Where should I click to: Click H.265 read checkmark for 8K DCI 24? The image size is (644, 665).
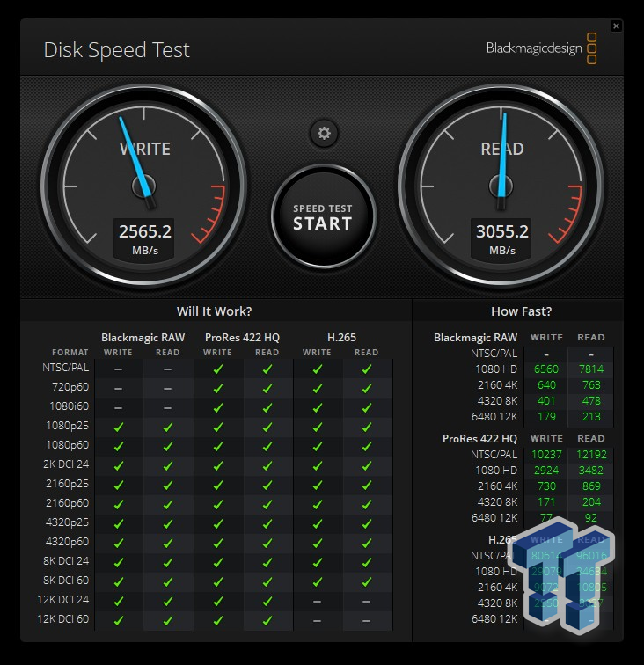tap(367, 562)
